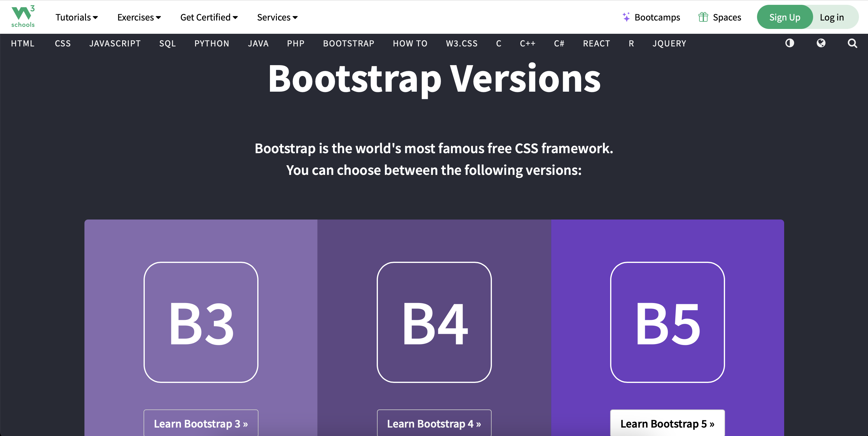Image resolution: width=868 pixels, height=436 pixels.
Task: Go to JAVASCRIPT tutorial tab
Action: point(115,43)
